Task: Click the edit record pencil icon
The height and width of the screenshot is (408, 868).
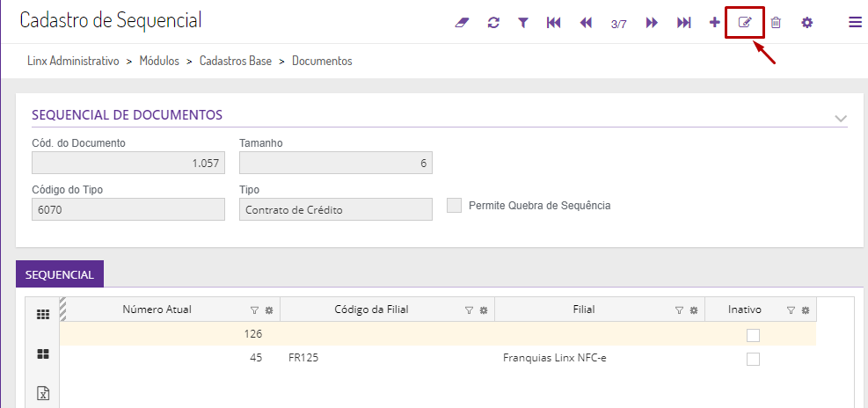Action: [x=745, y=23]
